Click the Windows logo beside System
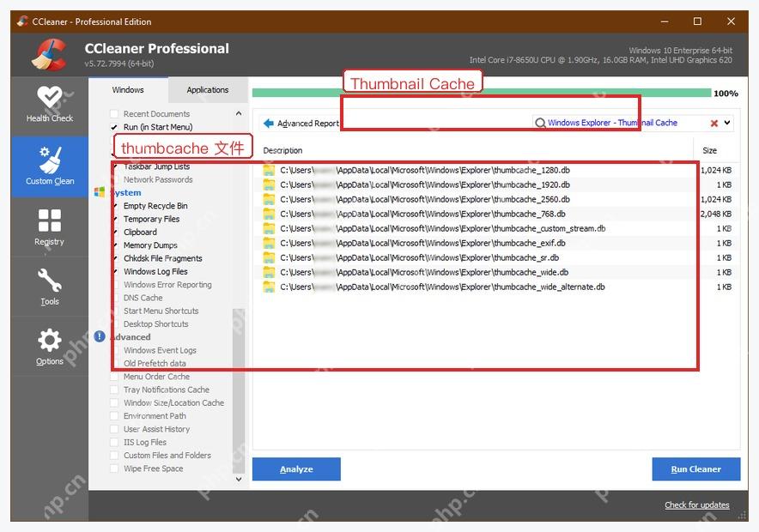 [100, 192]
